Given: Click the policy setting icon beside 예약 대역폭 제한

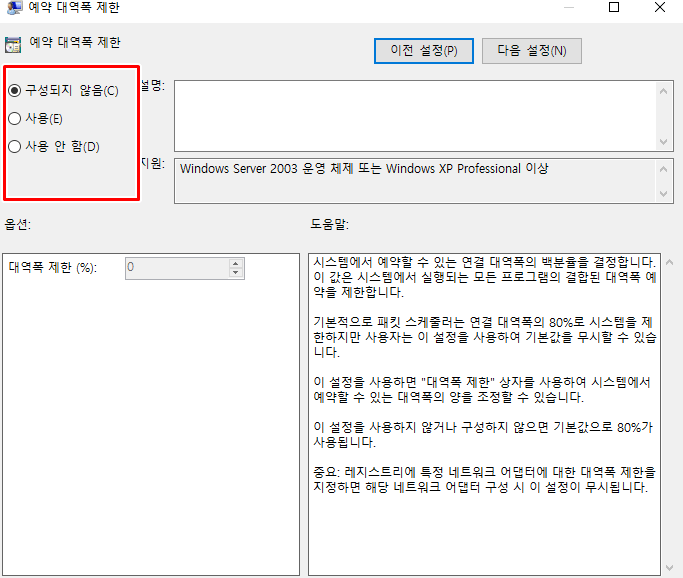Looking at the screenshot, I should pyautogui.click(x=13, y=44).
